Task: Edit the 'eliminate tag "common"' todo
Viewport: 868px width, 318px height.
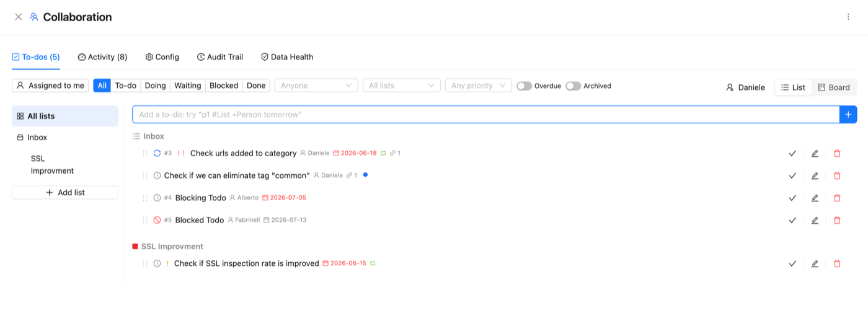Action: pos(815,176)
